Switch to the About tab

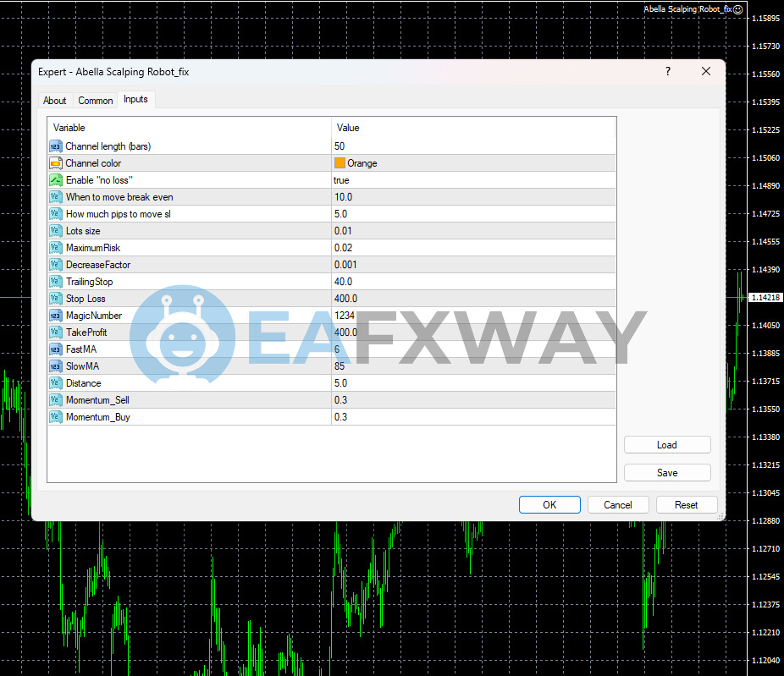click(x=54, y=101)
